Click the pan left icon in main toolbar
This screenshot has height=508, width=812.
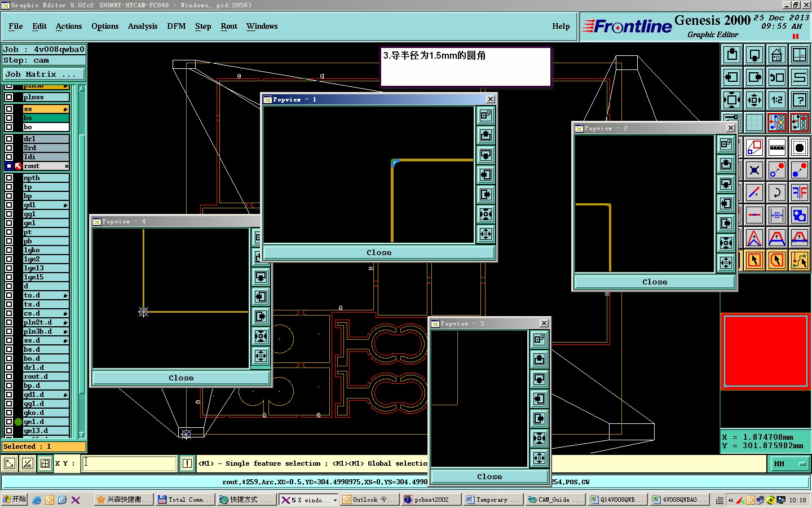pos(732,77)
